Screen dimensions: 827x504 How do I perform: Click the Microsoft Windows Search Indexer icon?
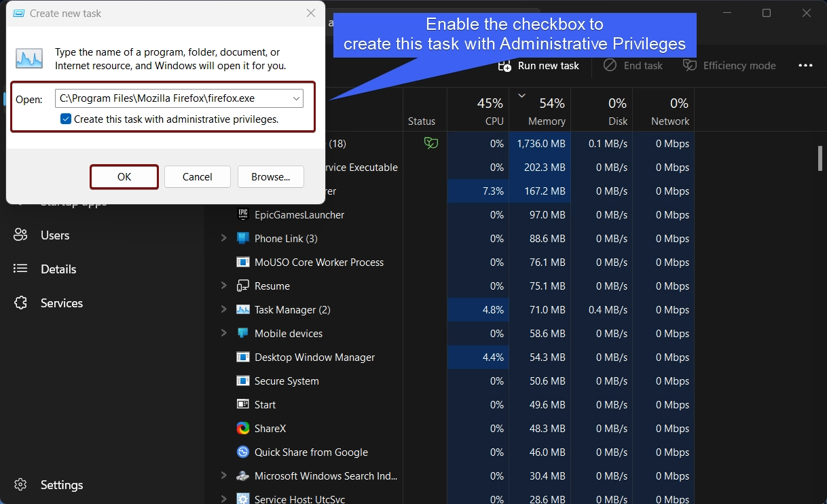click(x=243, y=476)
